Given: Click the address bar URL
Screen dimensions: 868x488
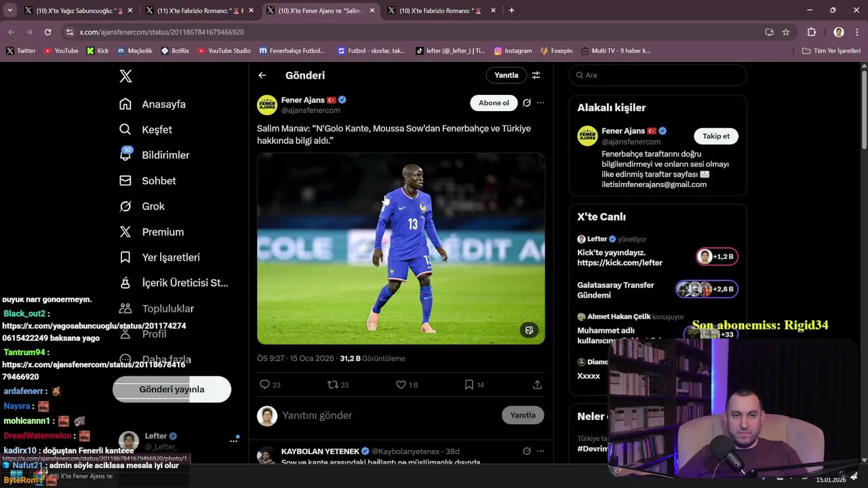Looking at the screenshot, I should [x=161, y=32].
